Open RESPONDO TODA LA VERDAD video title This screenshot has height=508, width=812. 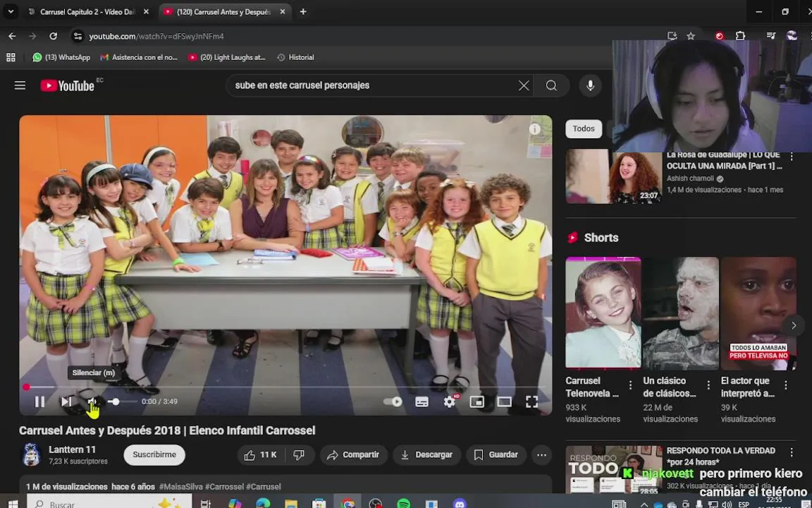(720, 456)
